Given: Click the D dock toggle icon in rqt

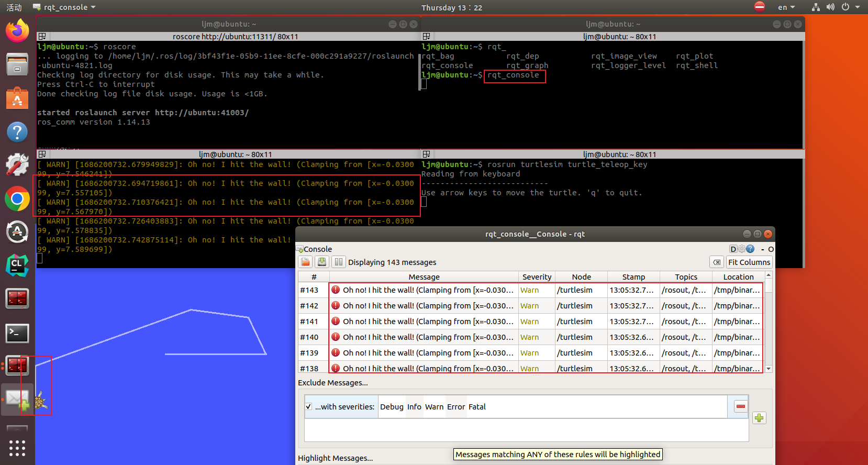Looking at the screenshot, I should pyautogui.click(x=733, y=249).
